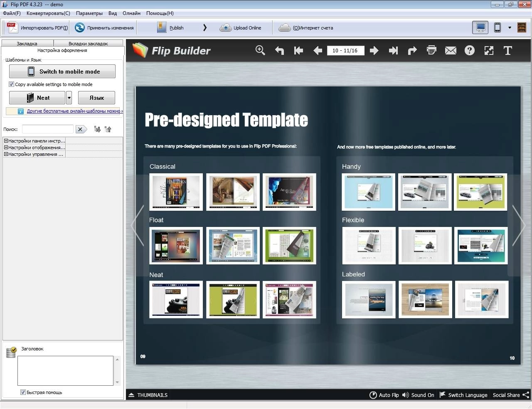Screen dimensions: 532x409
Task: Click Применить изменения toolbar button
Action: (x=104, y=28)
